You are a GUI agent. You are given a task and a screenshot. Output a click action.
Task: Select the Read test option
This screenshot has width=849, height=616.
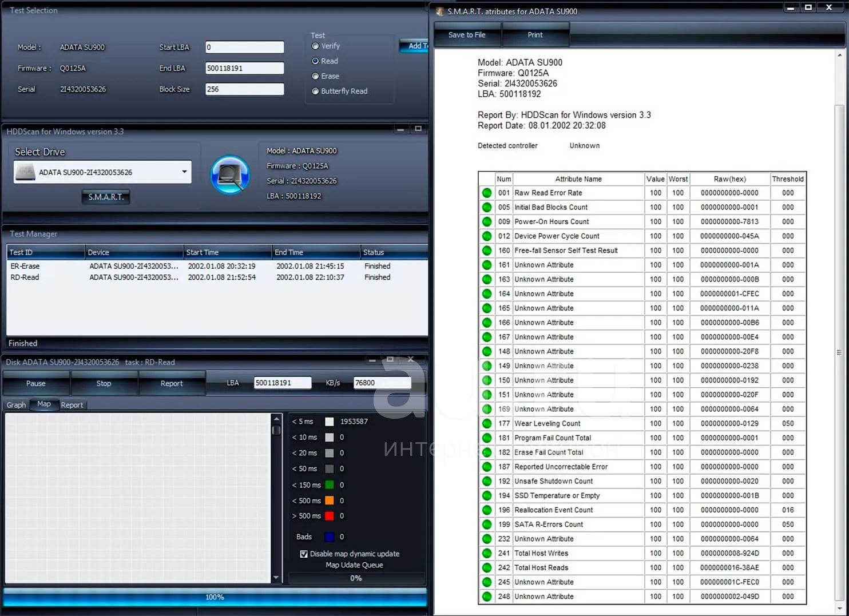315,61
